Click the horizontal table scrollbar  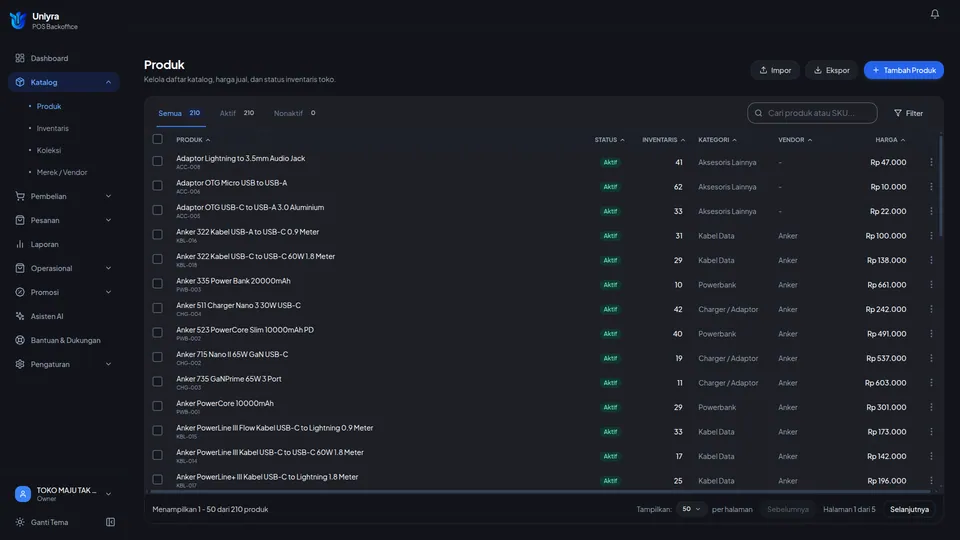coord(541,491)
